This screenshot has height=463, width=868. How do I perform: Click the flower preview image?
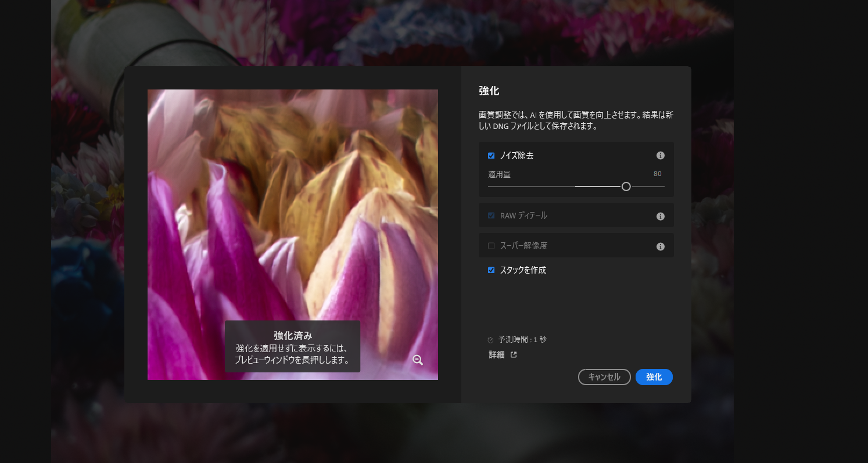click(293, 235)
